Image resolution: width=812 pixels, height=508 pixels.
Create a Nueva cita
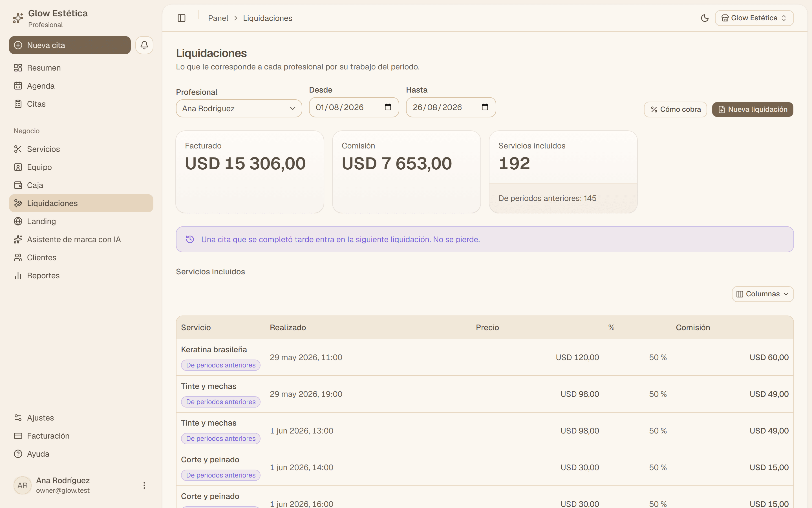click(x=70, y=45)
